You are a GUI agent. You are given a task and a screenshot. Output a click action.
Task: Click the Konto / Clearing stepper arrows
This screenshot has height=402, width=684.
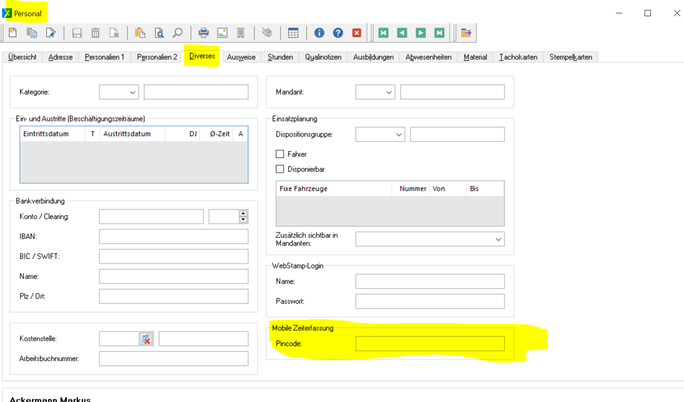point(243,216)
